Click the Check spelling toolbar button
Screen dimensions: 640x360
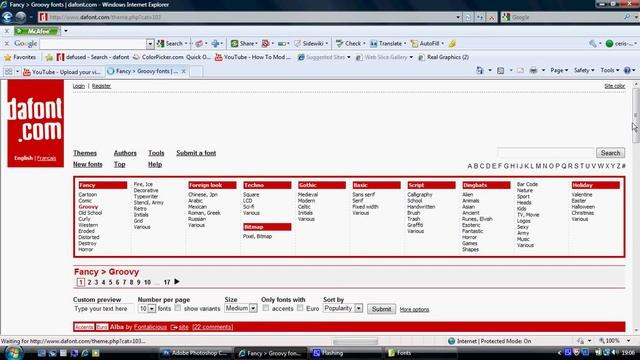tap(350, 43)
